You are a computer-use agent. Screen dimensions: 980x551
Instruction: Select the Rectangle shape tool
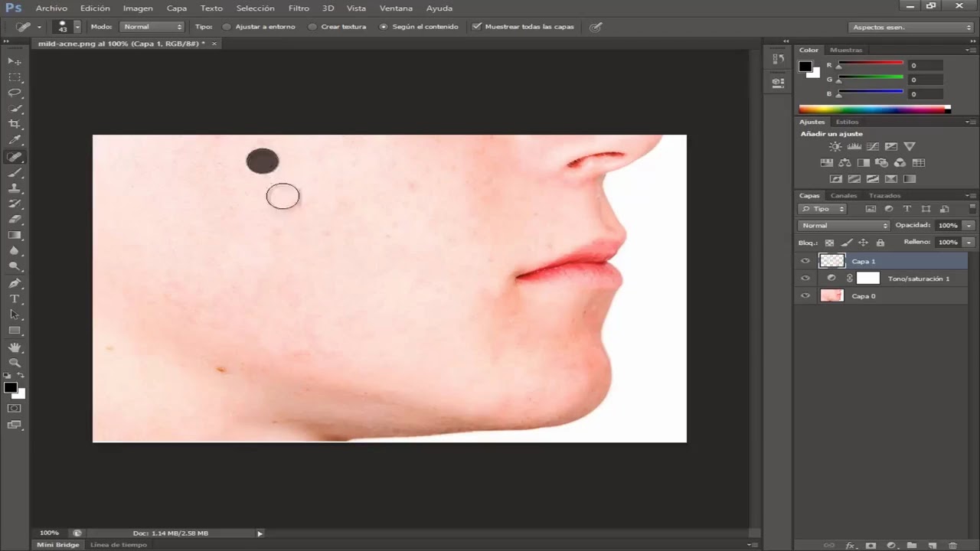[x=15, y=331]
